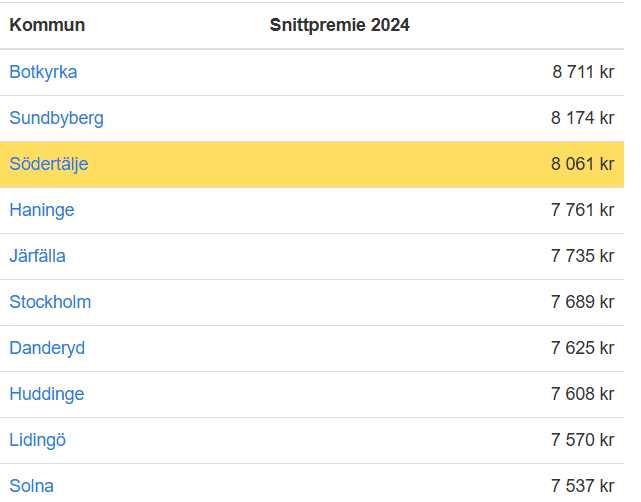Viewport: 641px width, 502px height.
Task: Select the Järfälla link
Action: click(x=37, y=256)
